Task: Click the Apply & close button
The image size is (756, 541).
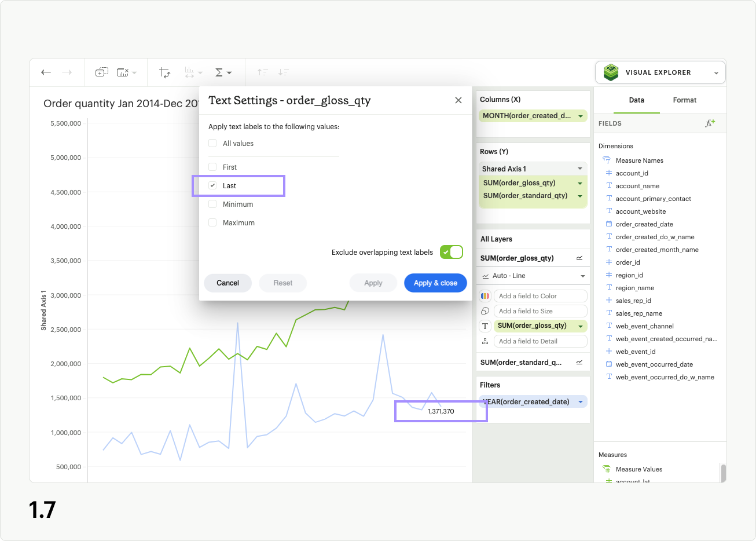Action: point(435,283)
